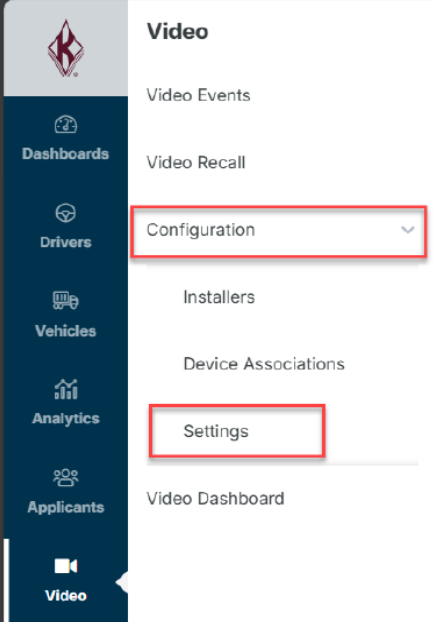Click the Drivers sidebar label
The width and height of the screenshot is (435, 622).
(65, 242)
